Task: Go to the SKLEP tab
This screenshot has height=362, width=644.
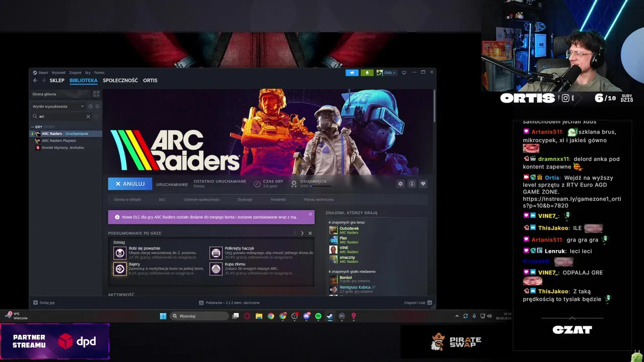Action: (57, 80)
